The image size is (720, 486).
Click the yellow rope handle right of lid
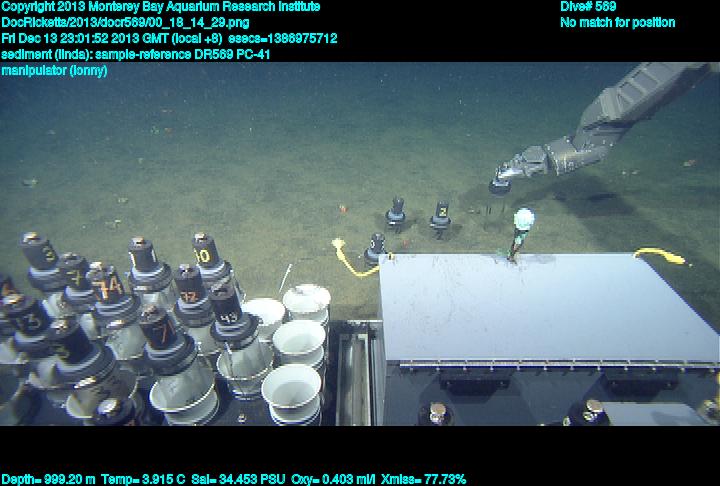point(662,256)
